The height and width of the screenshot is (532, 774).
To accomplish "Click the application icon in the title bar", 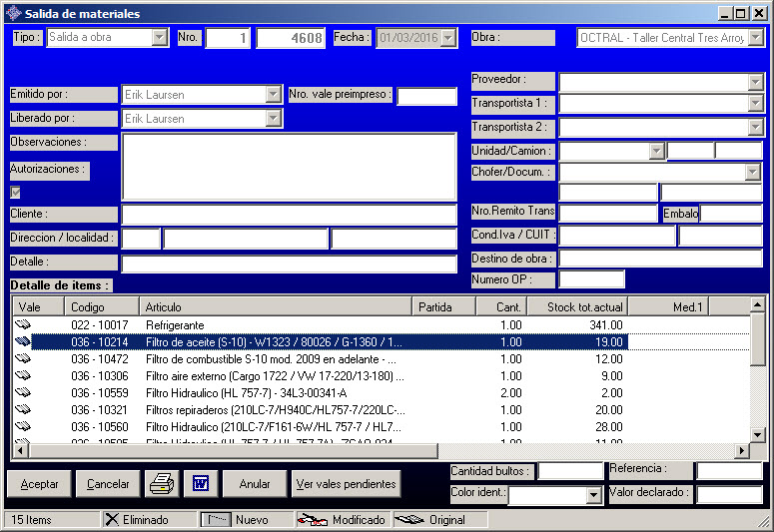I will click(x=12, y=14).
